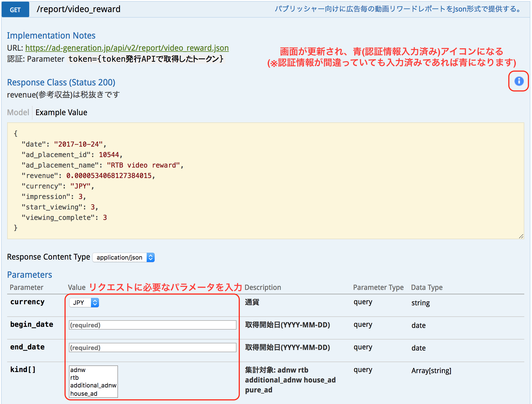The width and height of the screenshot is (532, 404).
Task: Open the video_reward.json URL link
Action: 127,48
